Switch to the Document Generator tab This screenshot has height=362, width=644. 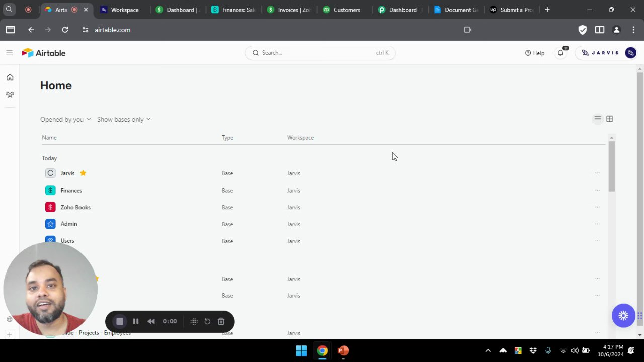point(456,10)
